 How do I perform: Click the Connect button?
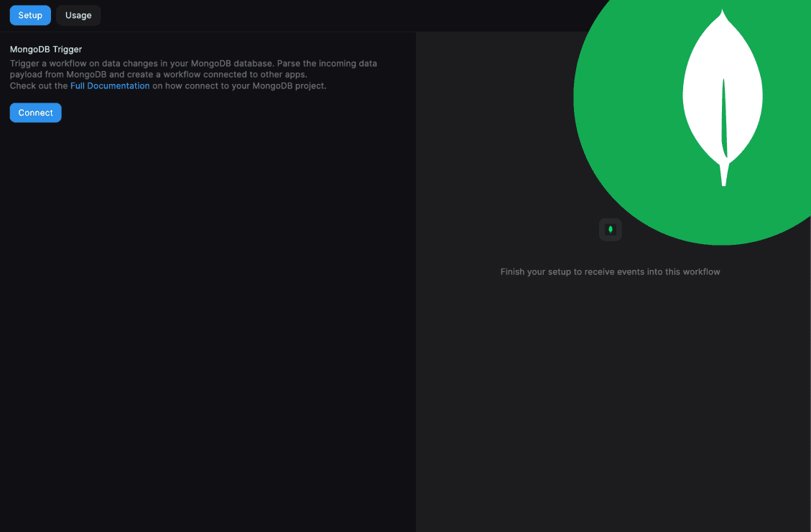click(x=35, y=113)
